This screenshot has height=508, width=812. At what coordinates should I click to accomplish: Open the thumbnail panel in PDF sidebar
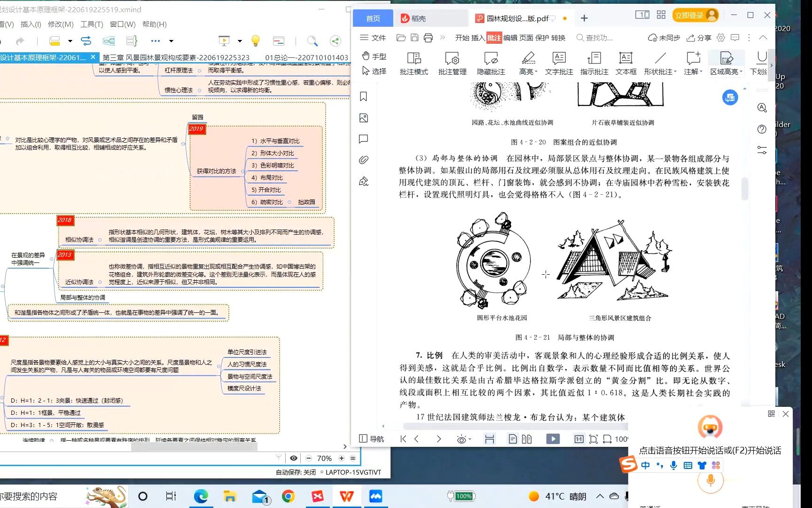(363, 118)
